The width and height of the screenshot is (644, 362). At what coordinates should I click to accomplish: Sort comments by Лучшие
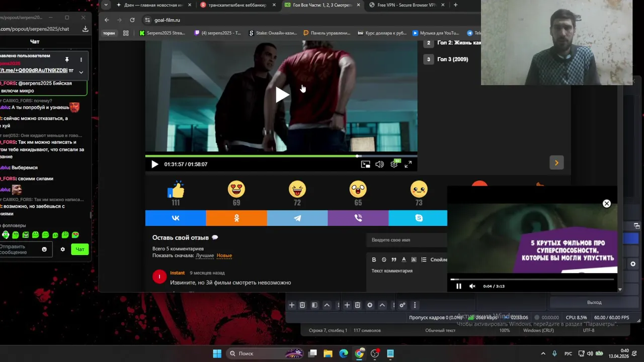coord(205,255)
